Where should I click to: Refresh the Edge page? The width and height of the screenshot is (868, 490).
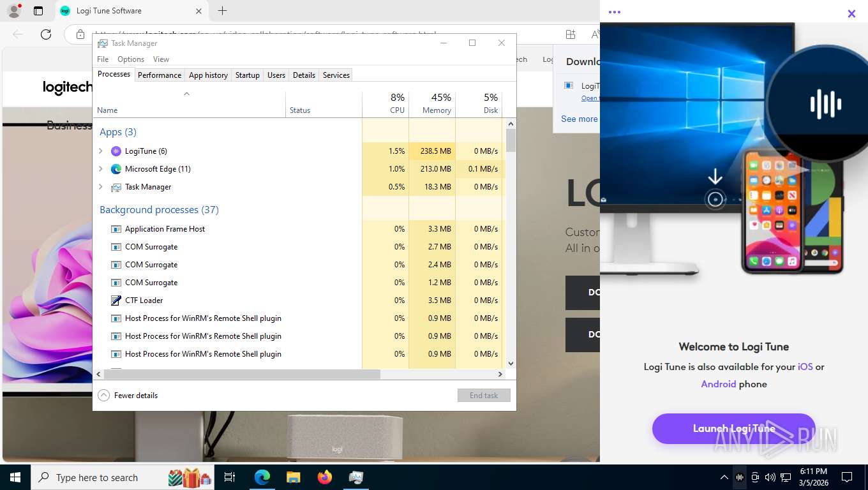pyautogui.click(x=46, y=34)
